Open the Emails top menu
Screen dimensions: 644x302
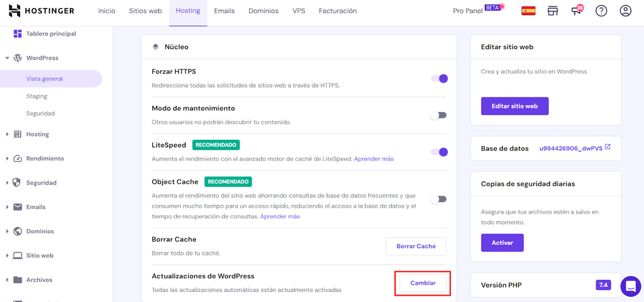pyautogui.click(x=225, y=11)
